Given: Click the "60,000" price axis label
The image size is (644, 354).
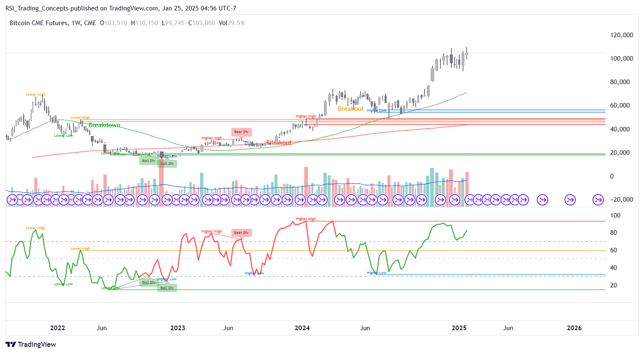Looking at the screenshot, I should (620, 105).
